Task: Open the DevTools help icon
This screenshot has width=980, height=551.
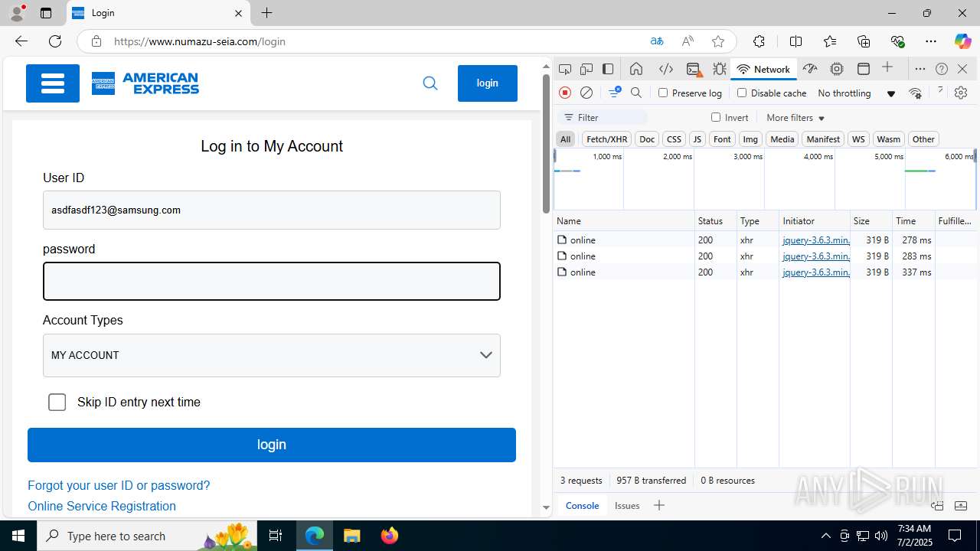Action: tap(942, 69)
